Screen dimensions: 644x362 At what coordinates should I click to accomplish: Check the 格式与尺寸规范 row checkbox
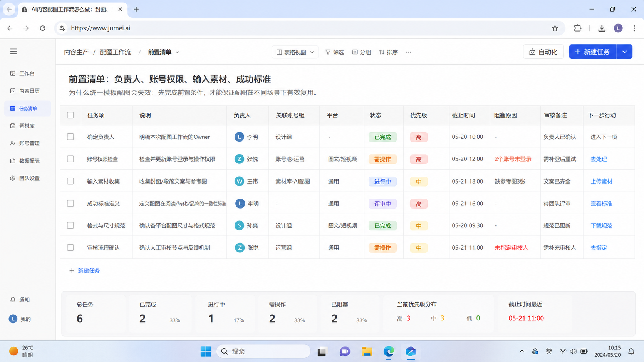tap(70, 225)
